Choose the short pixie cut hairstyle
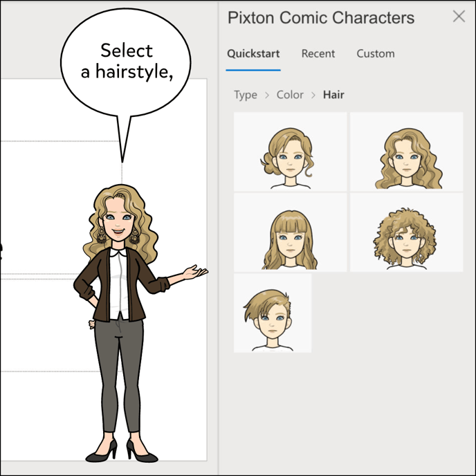This screenshot has width=476, height=476. pyautogui.click(x=273, y=313)
